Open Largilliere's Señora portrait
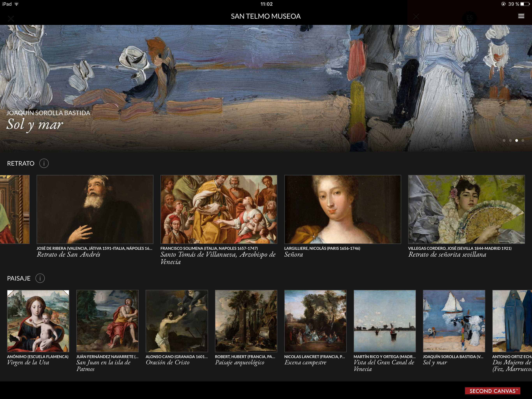 tap(343, 209)
